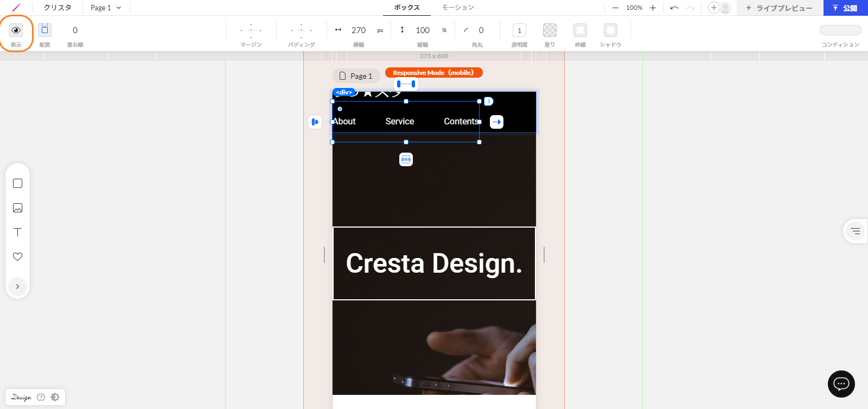The width and height of the screenshot is (868, 409).
Task: Click the Contents nav link
Action: pyautogui.click(x=461, y=122)
